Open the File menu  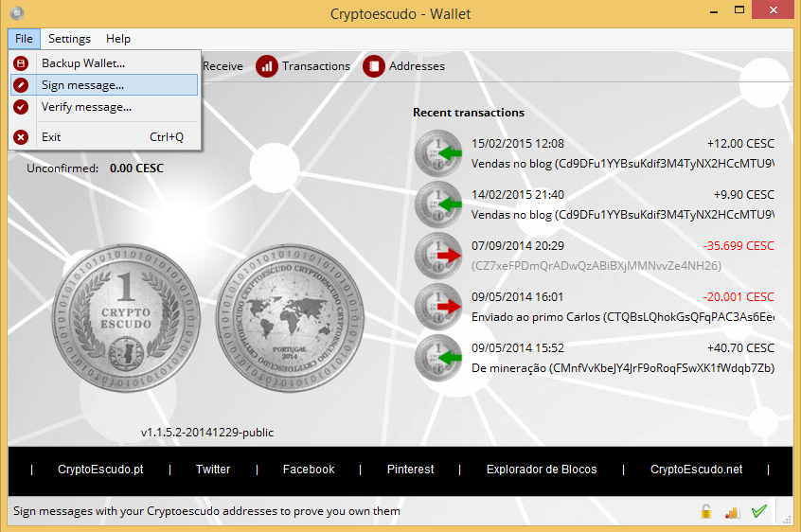pyautogui.click(x=24, y=39)
